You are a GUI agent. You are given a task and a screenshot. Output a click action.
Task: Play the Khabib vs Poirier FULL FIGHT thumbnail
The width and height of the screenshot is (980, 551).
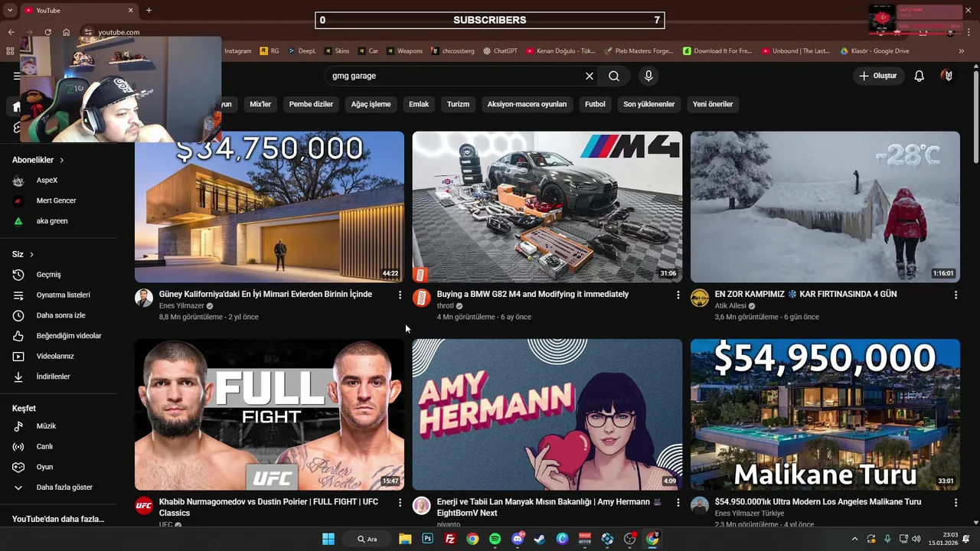[269, 414]
